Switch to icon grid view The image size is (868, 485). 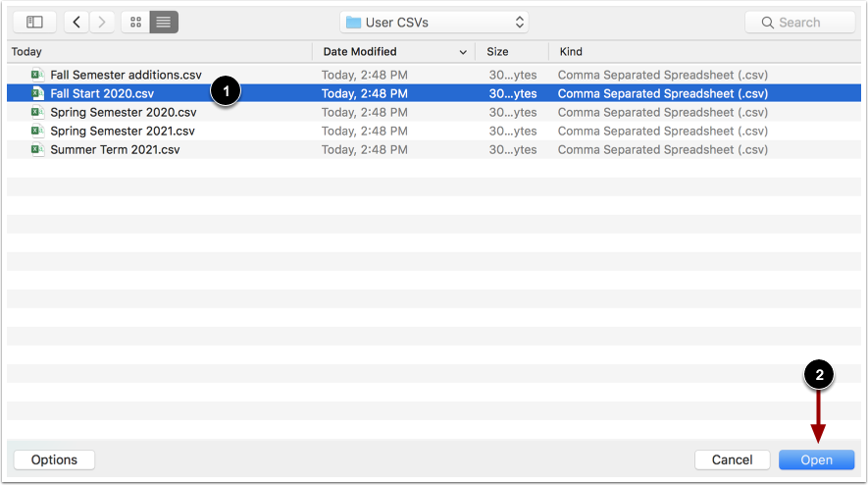[x=135, y=23]
